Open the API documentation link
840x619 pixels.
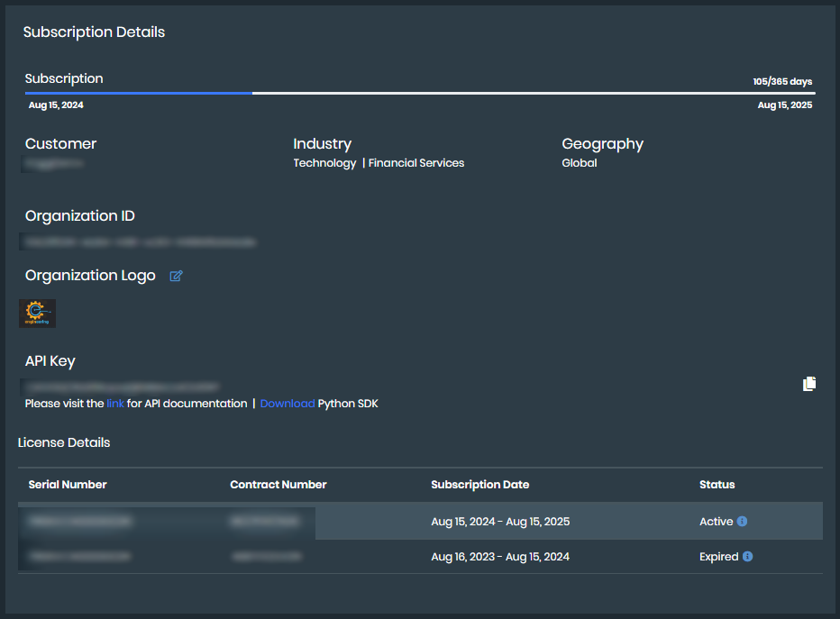click(115, 403)
